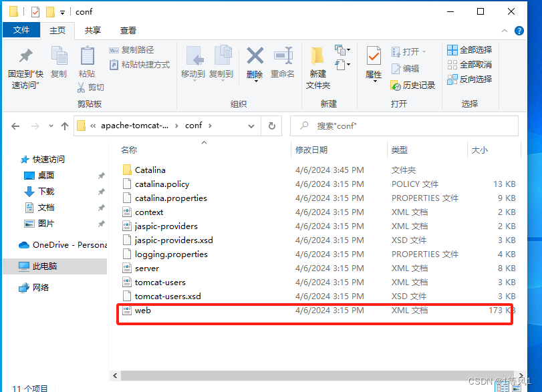
Task: Expand address bar history dropdown
Action: [x=251, y=126]
